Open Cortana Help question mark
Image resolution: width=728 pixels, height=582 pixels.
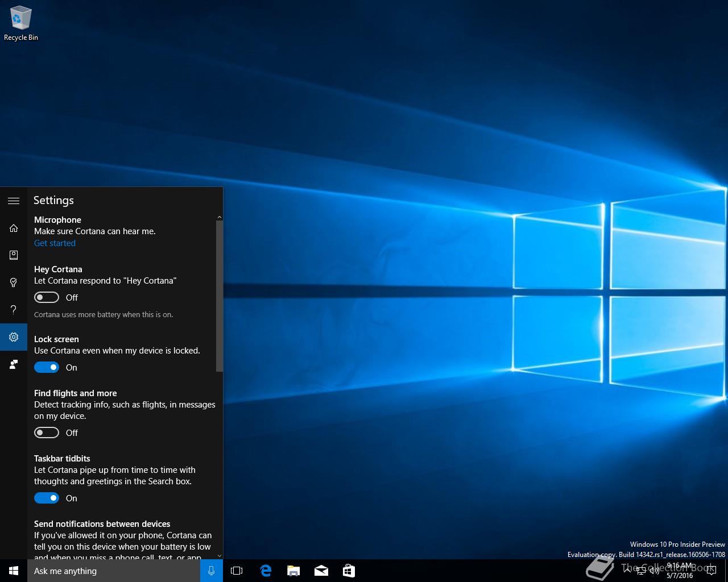14,310
